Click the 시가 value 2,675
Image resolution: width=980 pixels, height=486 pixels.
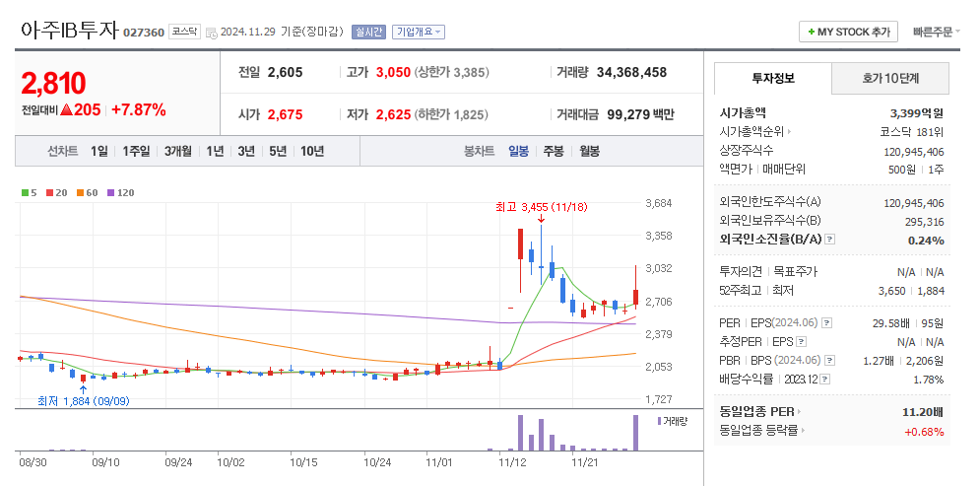coord(285,114)
